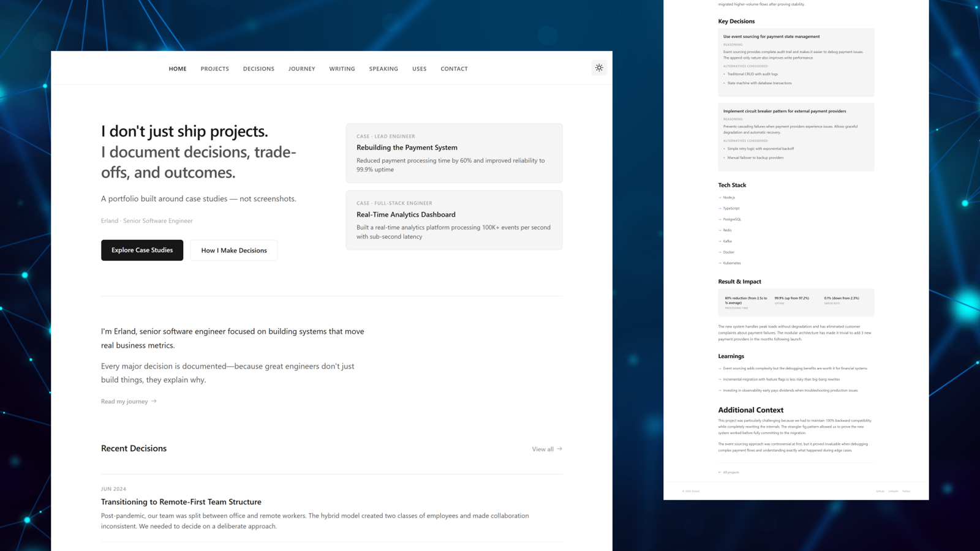This screenshot has width=980, height=551.
Task: Click the PostgreSQL tech stack row
Action: [729, 219]
